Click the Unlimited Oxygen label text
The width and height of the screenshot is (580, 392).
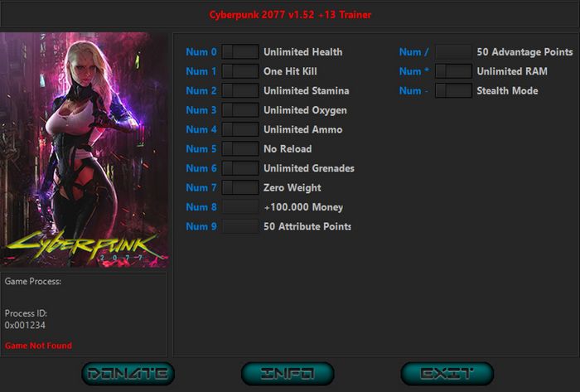click(305, 110)
